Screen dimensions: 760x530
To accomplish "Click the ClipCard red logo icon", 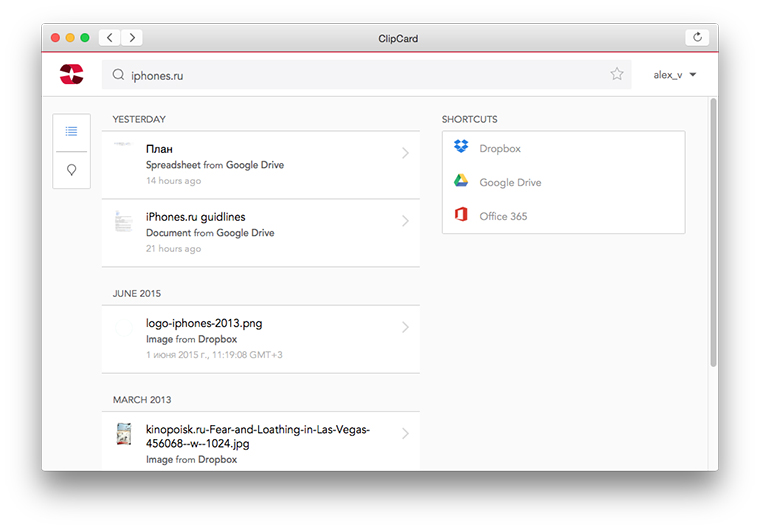I will [x=72, y=74].
